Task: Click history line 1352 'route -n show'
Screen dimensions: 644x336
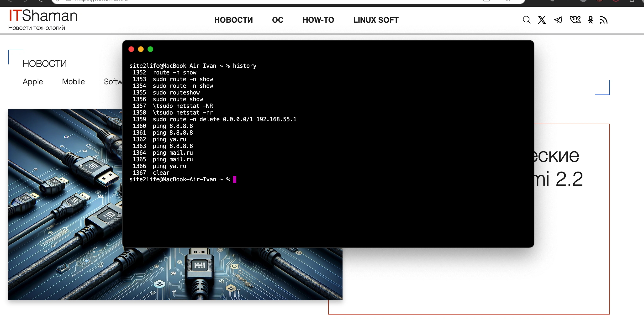Action: click(x=164, y=73)
